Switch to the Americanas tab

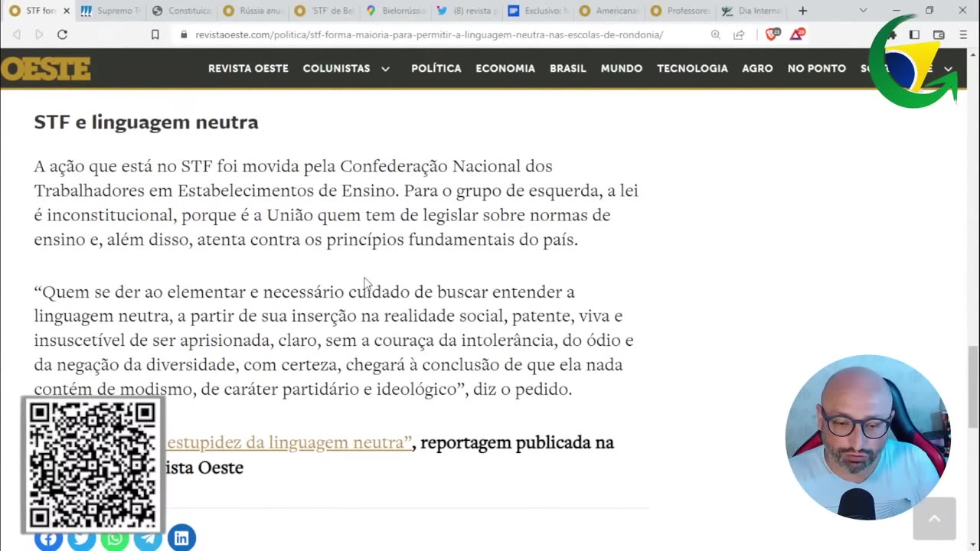609,11
